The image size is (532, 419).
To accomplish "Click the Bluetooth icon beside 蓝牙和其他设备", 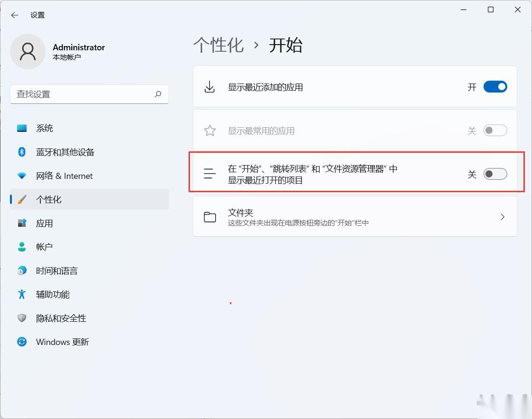I will point(22,152).
